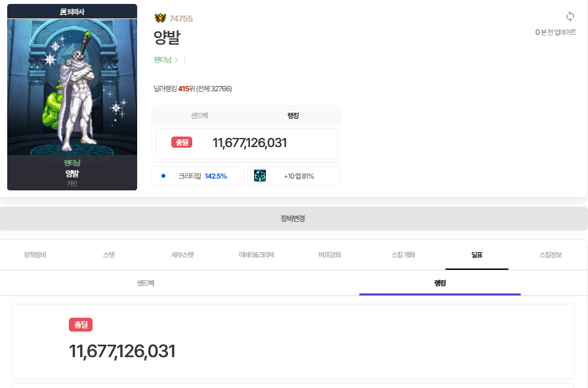Viewport: 588px width, 388px height.
Task: Open the 스탯 tab
Action: pyautogui.click(x=108, y=255)
